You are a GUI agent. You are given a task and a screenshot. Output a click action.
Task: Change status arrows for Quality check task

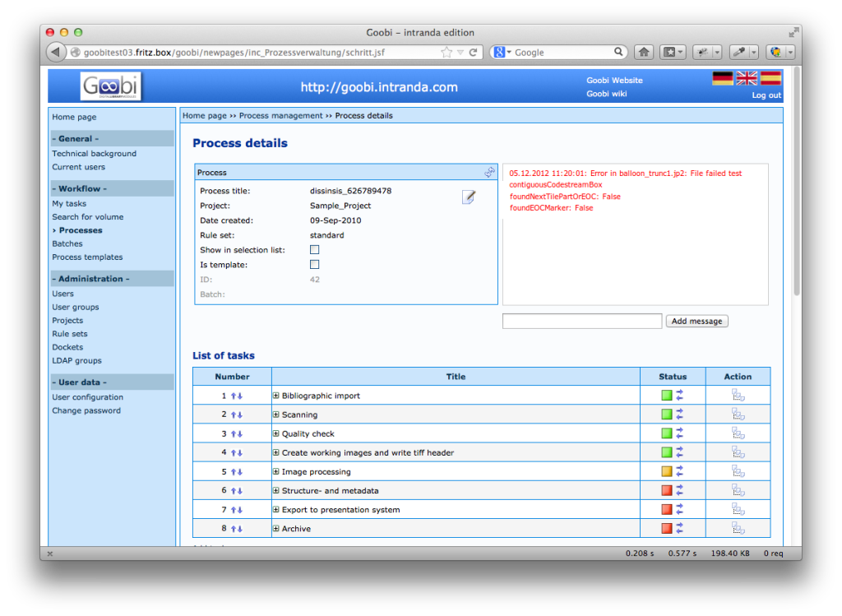tap(680, 433)
